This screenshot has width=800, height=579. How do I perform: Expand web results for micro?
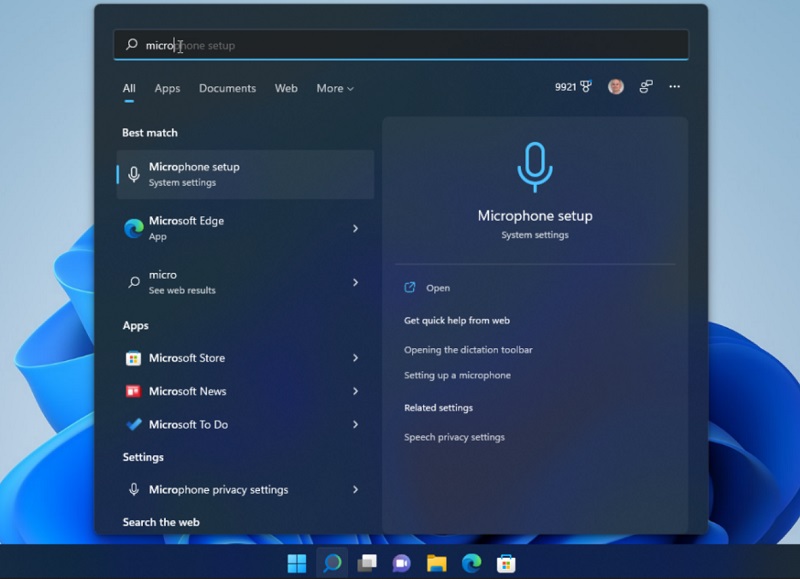356,282
